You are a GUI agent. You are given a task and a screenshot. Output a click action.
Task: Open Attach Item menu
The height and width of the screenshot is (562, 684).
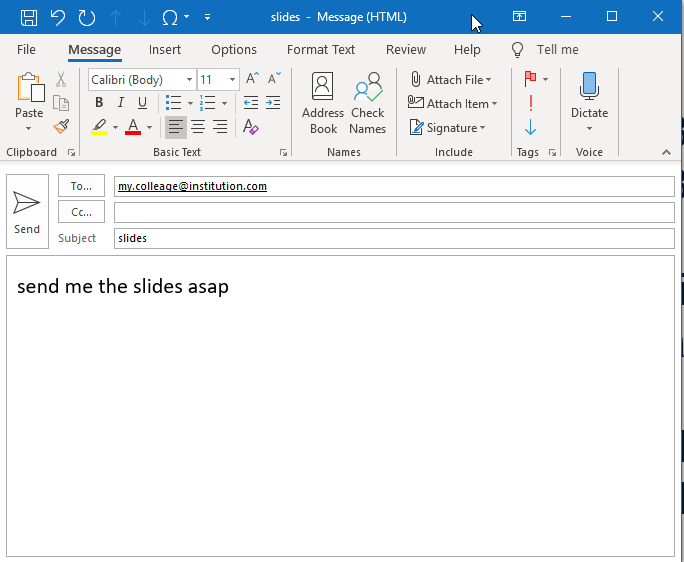click(452, 104)
